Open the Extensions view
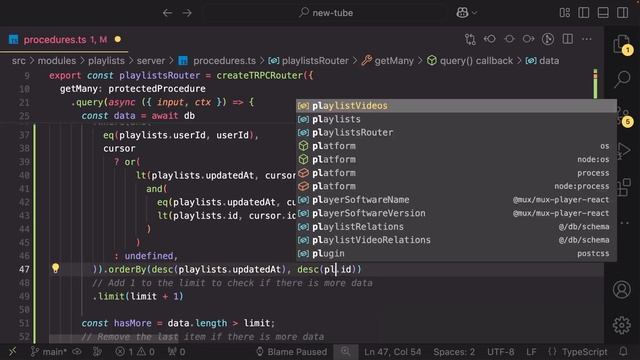Viewport: 640px width, 360px height. [x=623, y=187]
